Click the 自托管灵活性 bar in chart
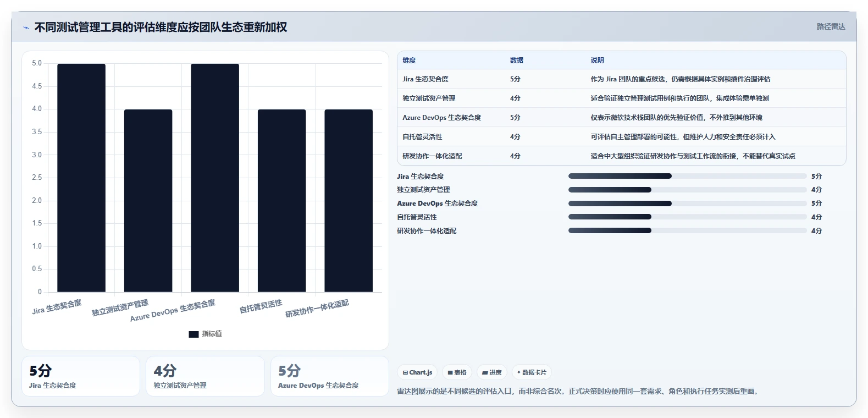This screenshot has height=418, width=868. coord(281,201)
